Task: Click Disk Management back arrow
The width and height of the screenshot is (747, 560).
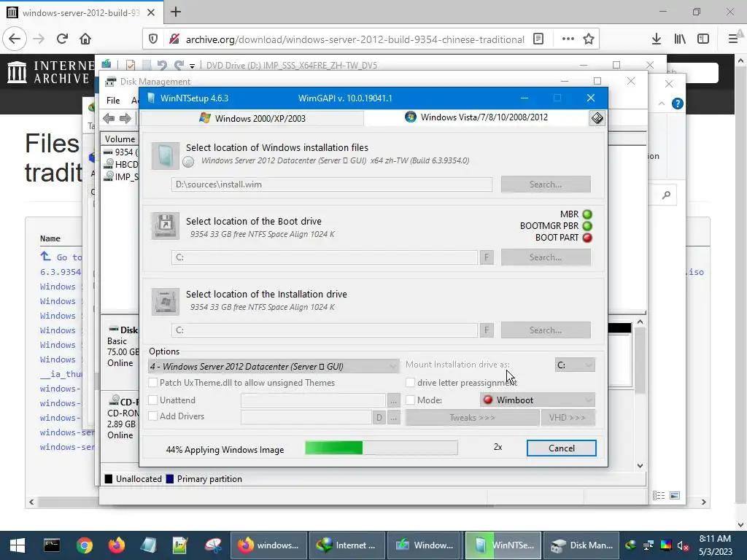Action: pyautogui.click(x=109, y=118)
